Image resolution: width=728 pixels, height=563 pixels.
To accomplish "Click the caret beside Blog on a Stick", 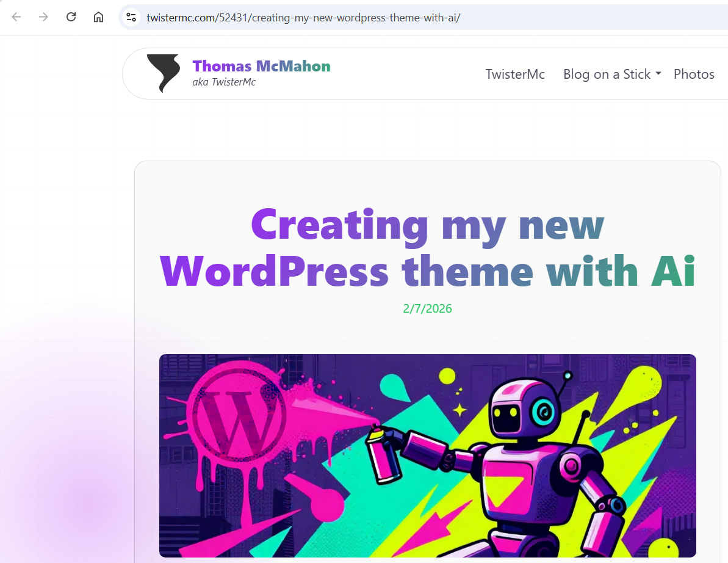I will tap(658, 74).
